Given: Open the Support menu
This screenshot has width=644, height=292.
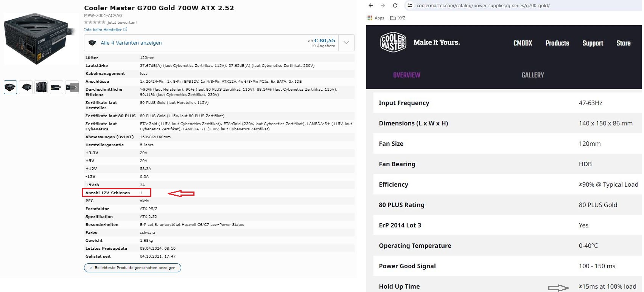Looking at the screenshot, I should (x=593, y=43).
